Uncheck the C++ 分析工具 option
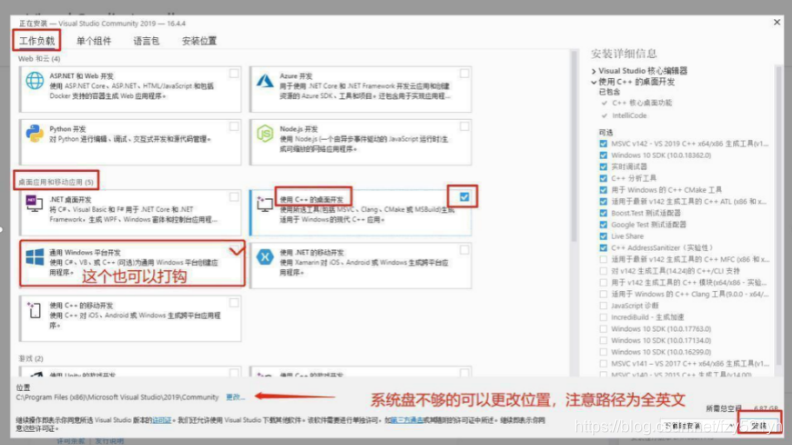 (x=603, y=178)
